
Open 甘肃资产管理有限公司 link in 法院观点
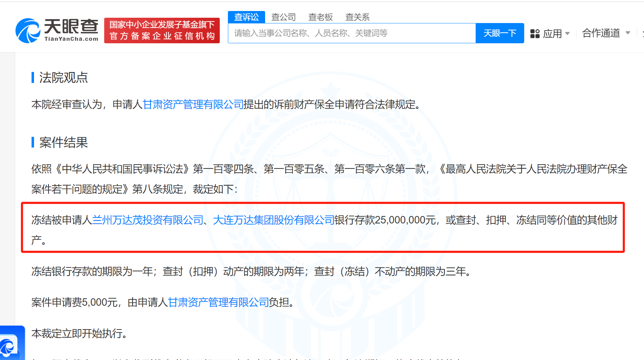(x=193, y=105)
